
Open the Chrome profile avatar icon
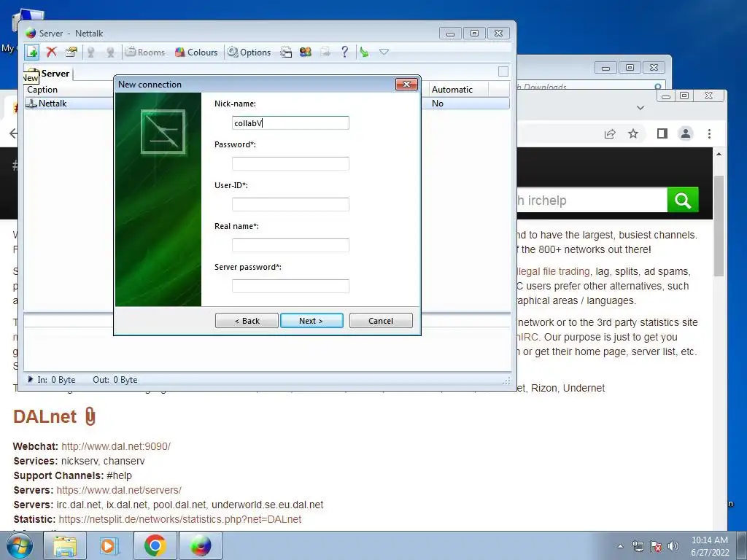686,134
